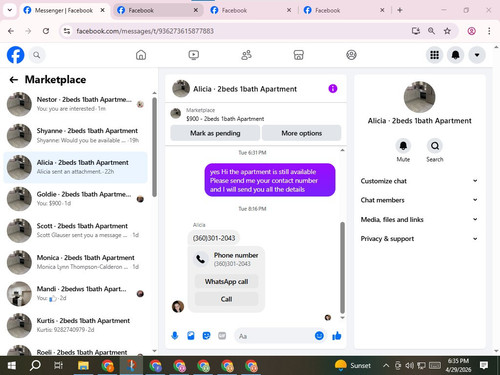
Task: Open the Facebook search magnifier
Action: (x=37, y=55)
